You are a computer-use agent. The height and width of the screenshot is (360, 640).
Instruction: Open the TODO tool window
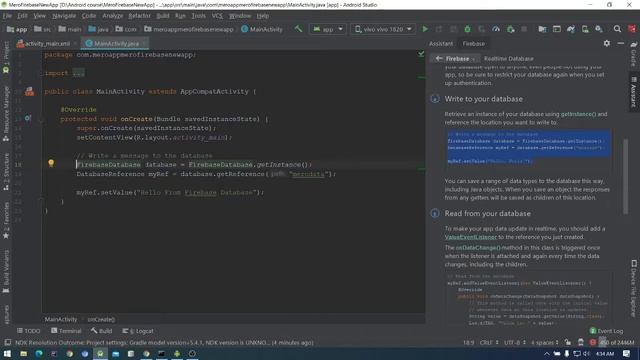click(29, 331)
